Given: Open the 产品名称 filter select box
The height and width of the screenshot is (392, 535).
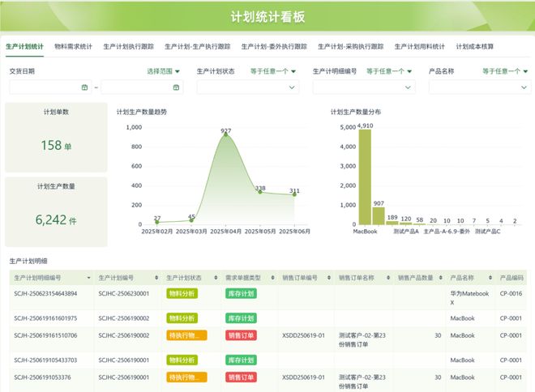Looking at the screenshot, I should (x=478, y=87).
